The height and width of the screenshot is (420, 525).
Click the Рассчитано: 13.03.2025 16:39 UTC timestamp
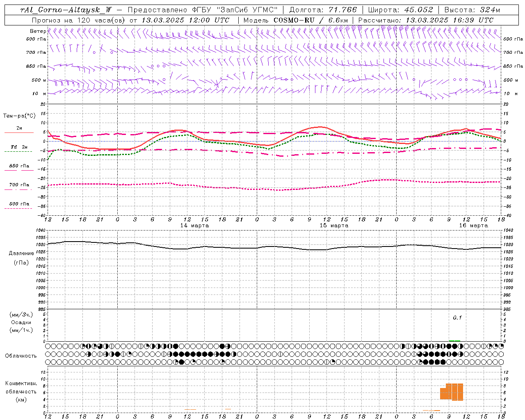426,20
